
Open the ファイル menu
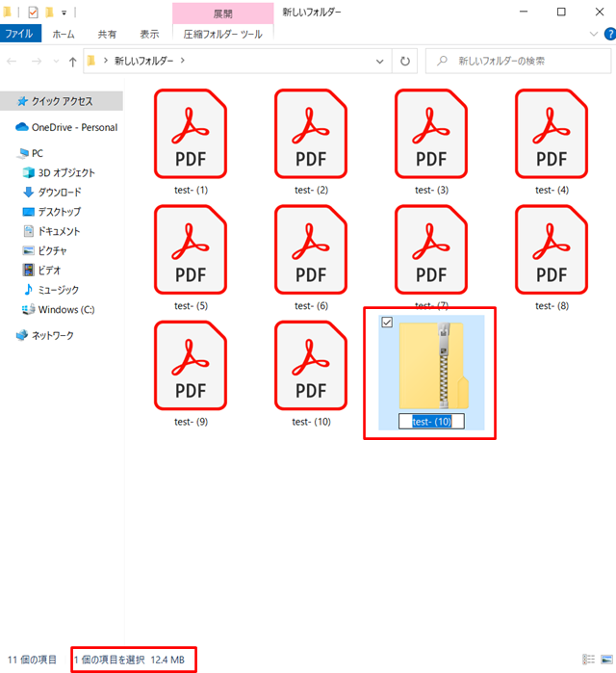[20, 34]
